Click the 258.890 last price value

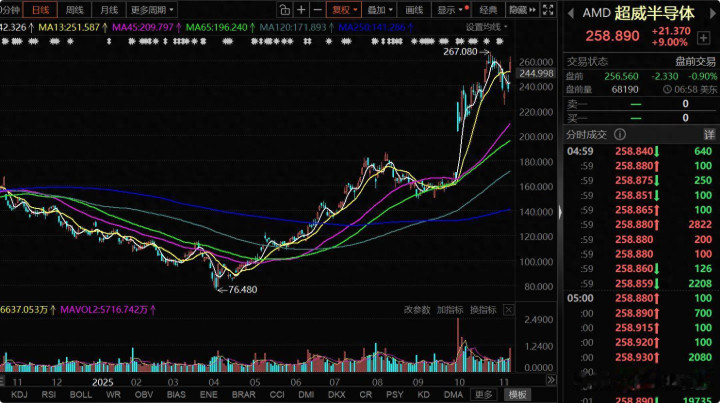coord(612,36)
